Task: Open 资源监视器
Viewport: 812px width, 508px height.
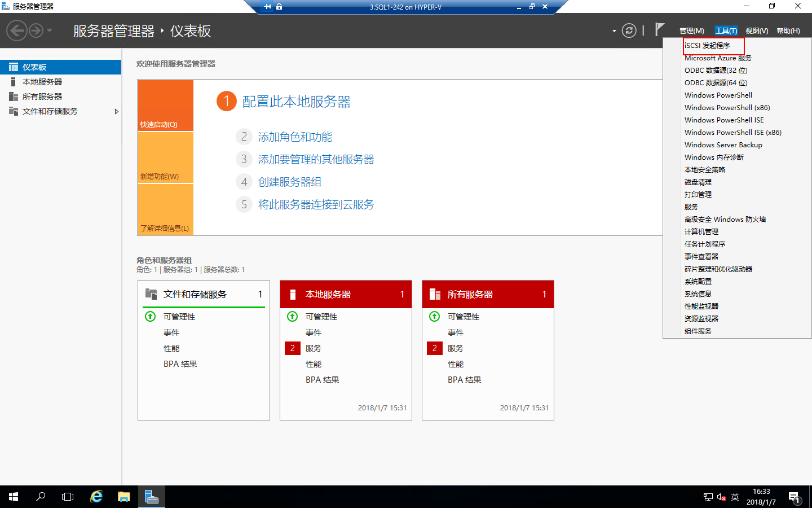Action: [701, 319]
